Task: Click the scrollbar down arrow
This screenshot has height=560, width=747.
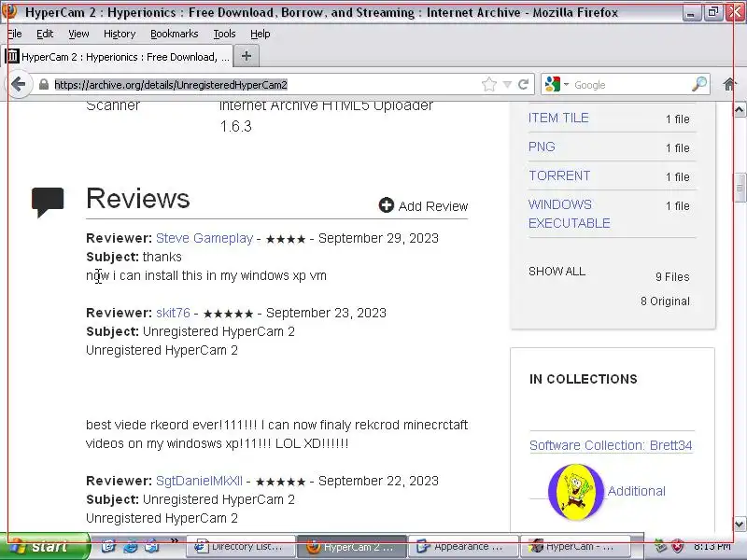Action: 740,525
